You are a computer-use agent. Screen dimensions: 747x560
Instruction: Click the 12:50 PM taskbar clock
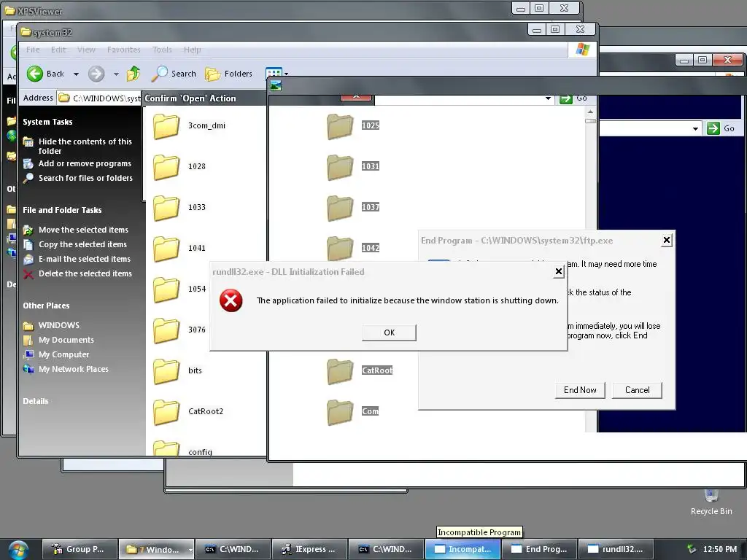(x=720, y=549)
